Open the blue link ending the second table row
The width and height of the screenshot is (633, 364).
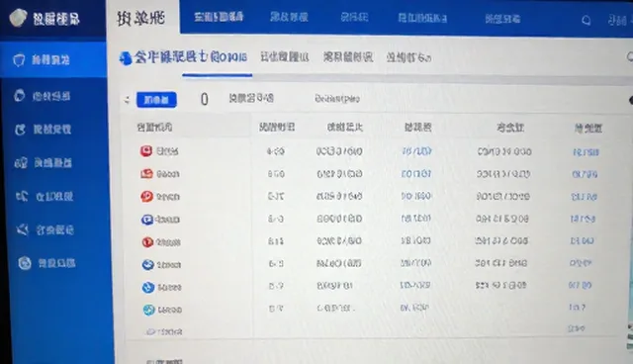click(x=585, y=175)
